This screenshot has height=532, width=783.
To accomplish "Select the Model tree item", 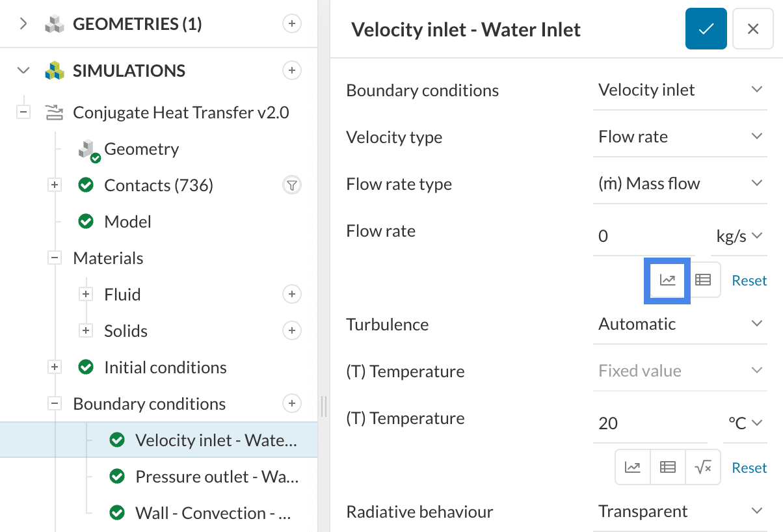I will click(x=127, y=222).
